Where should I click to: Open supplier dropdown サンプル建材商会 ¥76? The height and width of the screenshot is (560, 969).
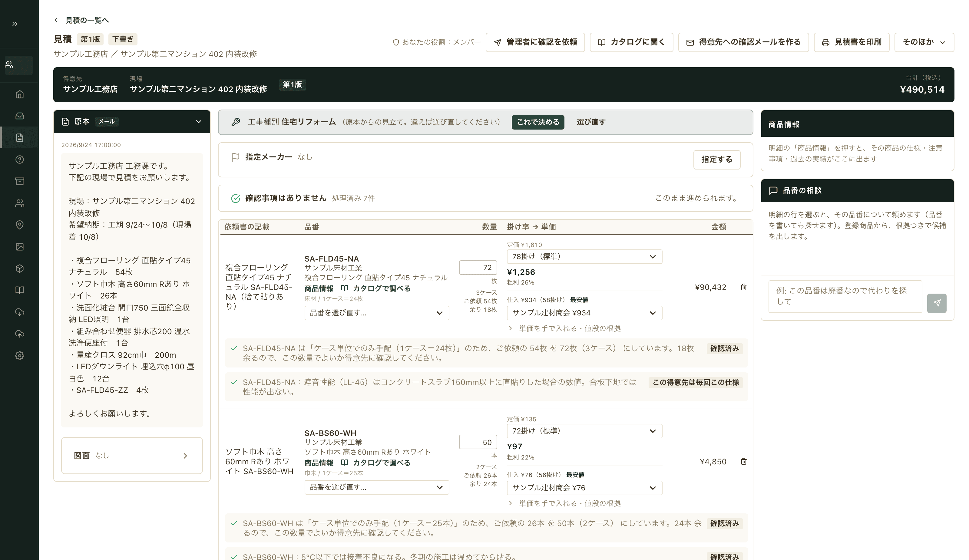click(x=584, y=488)
